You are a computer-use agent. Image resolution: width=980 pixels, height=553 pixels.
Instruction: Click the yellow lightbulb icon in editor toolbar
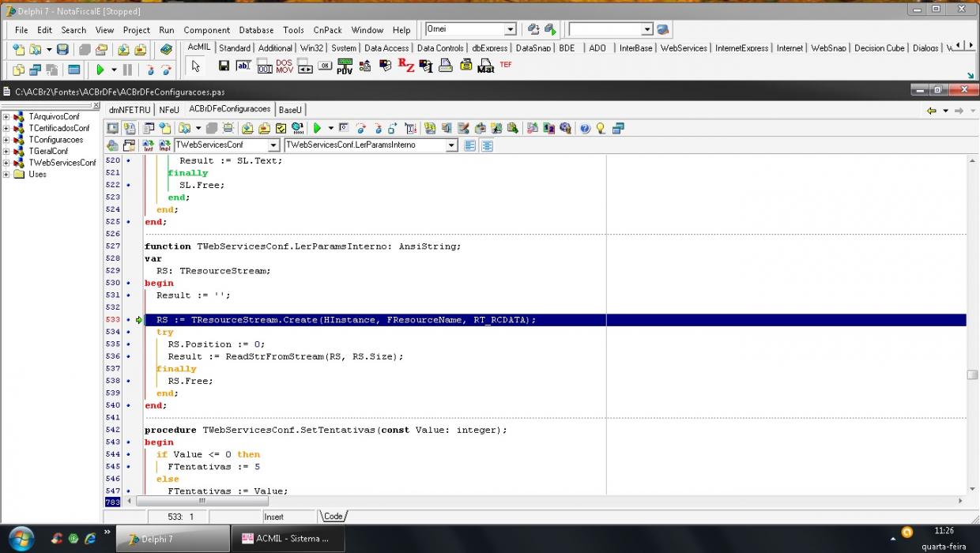click(601, 128)
